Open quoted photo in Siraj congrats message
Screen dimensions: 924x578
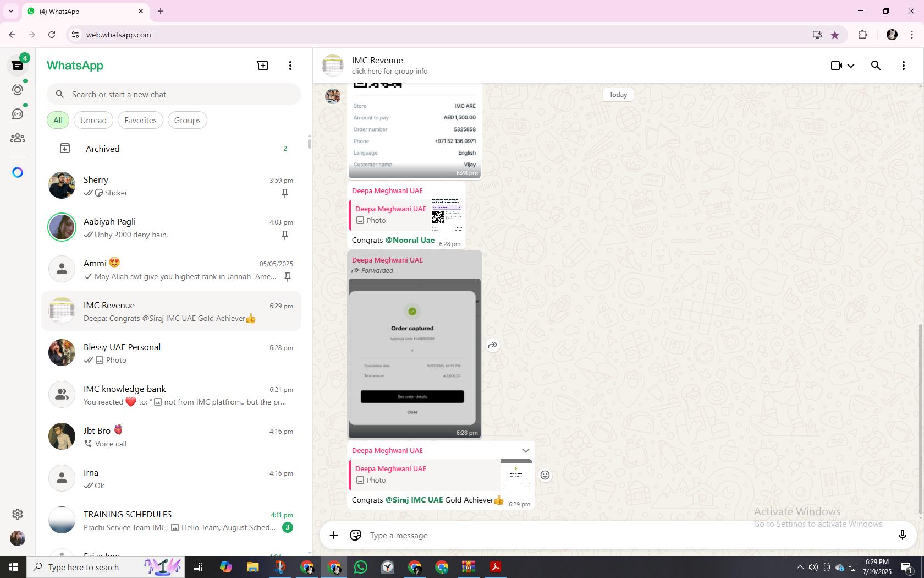(441, 475)
